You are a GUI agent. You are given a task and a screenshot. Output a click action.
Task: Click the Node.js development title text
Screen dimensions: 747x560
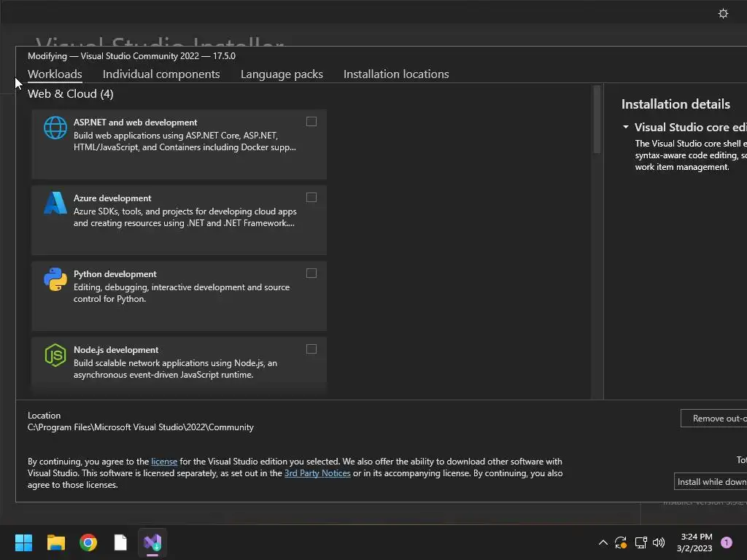click(116, 350)
